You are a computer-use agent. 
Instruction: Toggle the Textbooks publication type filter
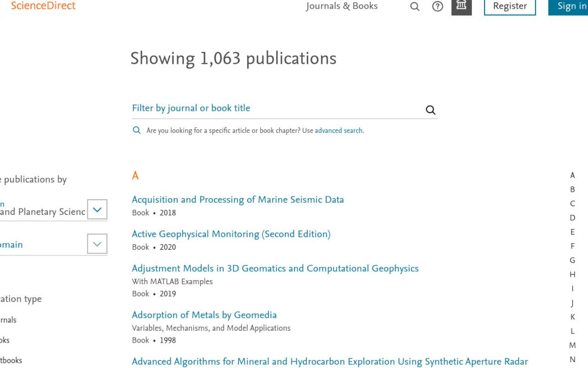(x=11, y=360)
